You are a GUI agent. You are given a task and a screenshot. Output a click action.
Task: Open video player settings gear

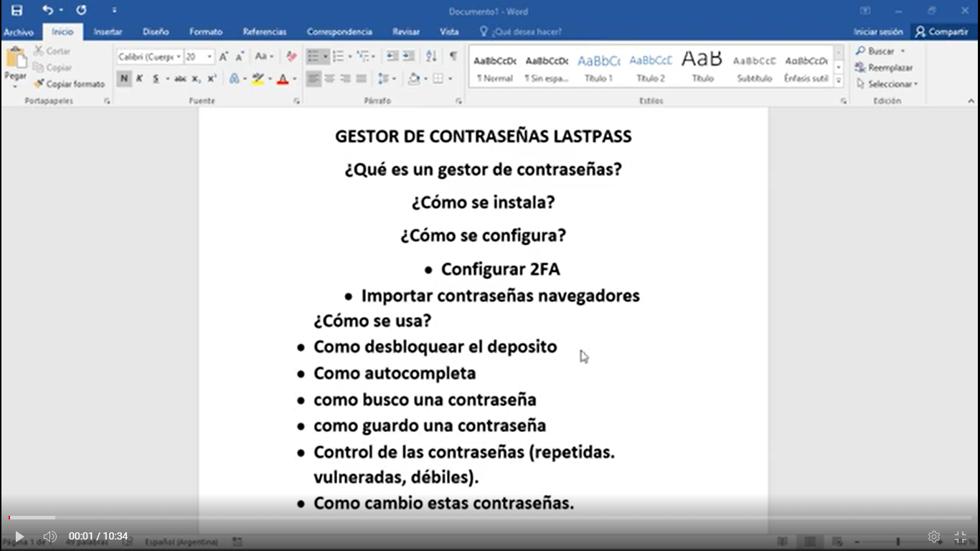click(933, 537)
